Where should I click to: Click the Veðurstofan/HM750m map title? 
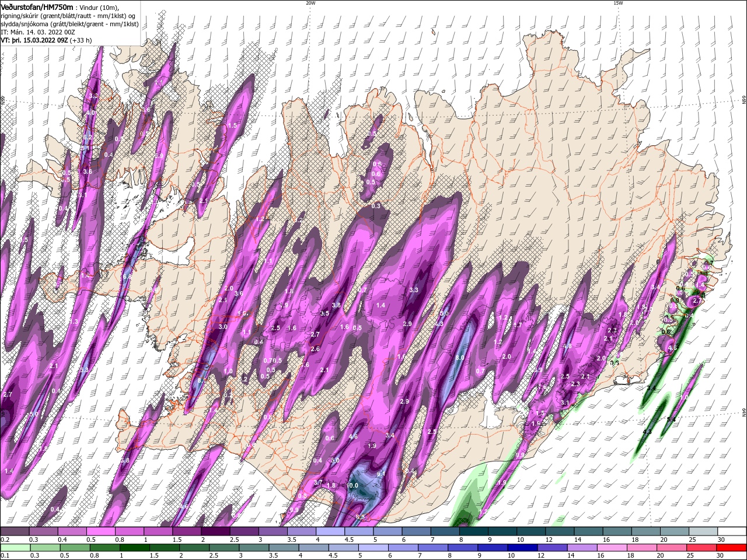(37, 7)
